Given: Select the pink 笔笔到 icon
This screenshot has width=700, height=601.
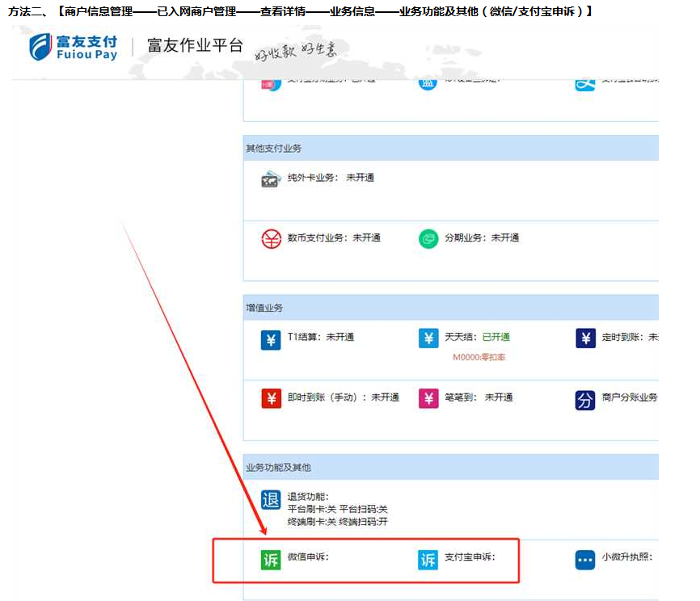Looking at the screenshot, I should pos(428,399).
